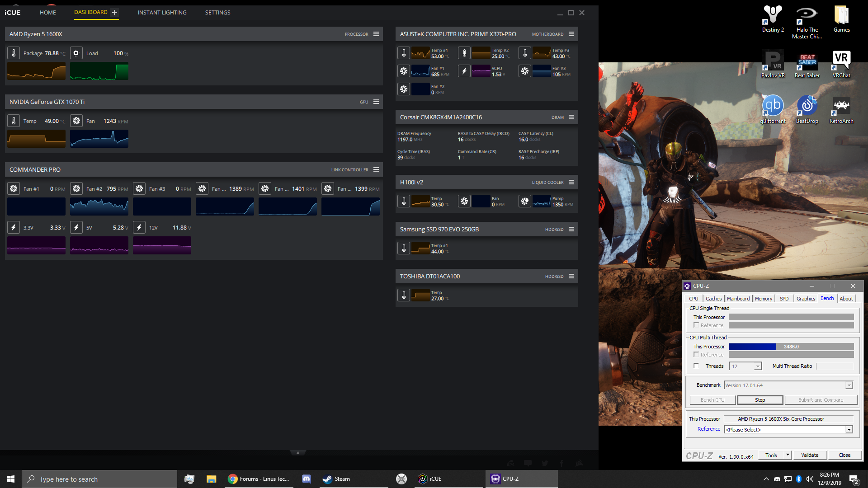
Task: Open the AMD Ryzen 5 1600X panel menu
Action: click(x=376, y=34)
